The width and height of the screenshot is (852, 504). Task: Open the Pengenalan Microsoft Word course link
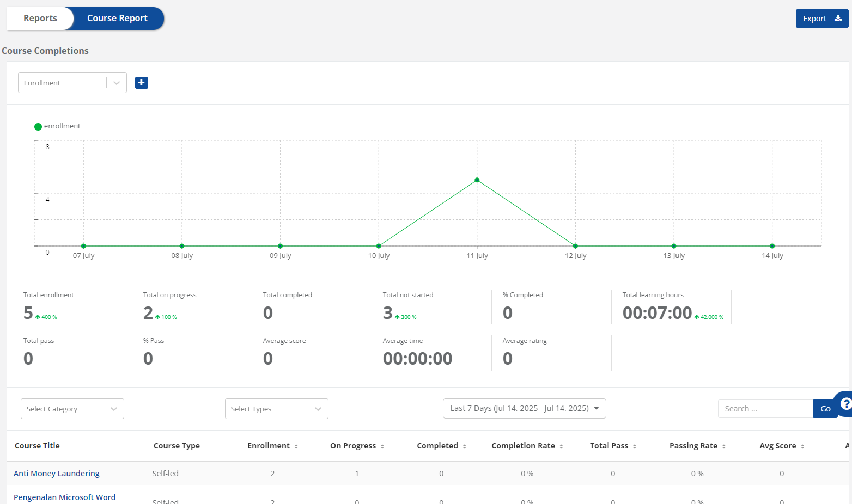point(64,497)
